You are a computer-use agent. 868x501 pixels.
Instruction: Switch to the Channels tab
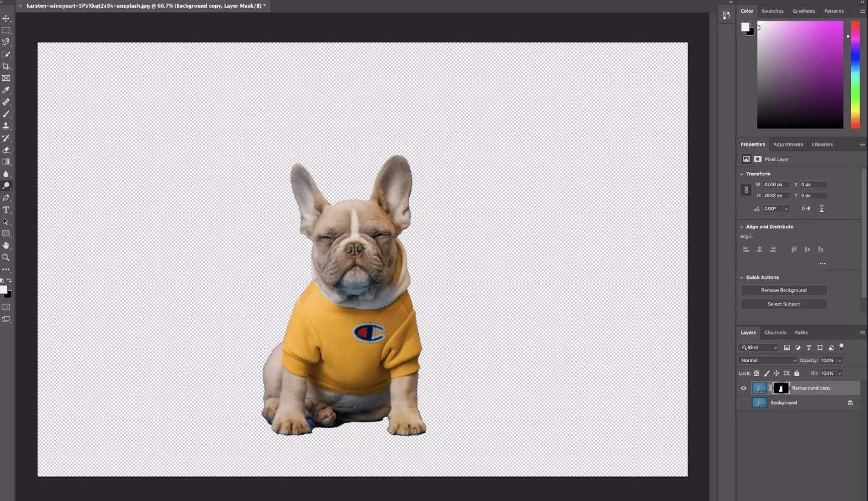point(776,333)
